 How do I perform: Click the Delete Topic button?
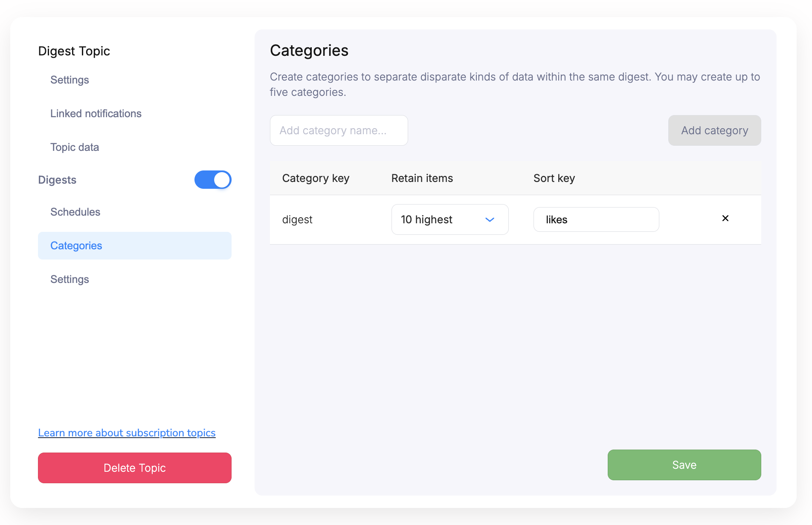(134, 467)
